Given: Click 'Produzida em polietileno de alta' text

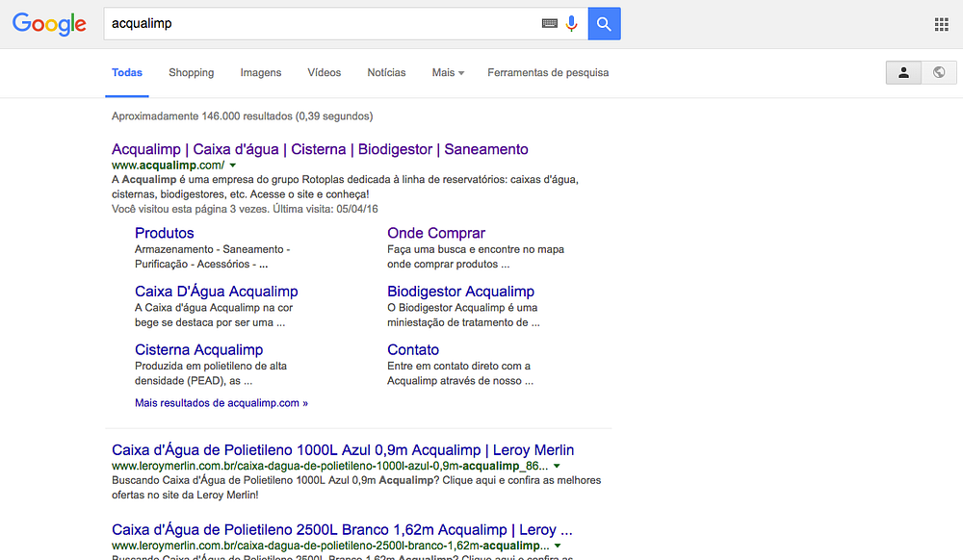Looking at the screenshot, I should click(x=211, y=367).
